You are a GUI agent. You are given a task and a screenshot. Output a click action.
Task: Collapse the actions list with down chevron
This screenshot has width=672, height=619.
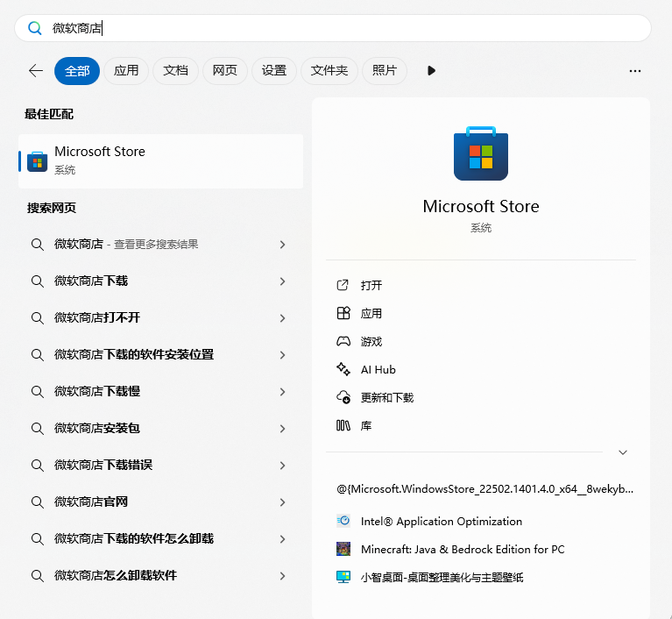tap(623, 452)
